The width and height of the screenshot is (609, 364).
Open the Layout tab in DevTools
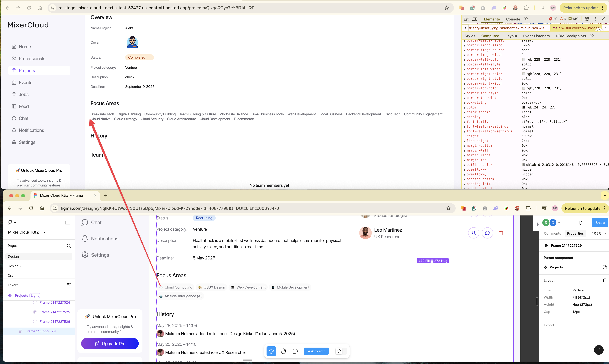511,36
